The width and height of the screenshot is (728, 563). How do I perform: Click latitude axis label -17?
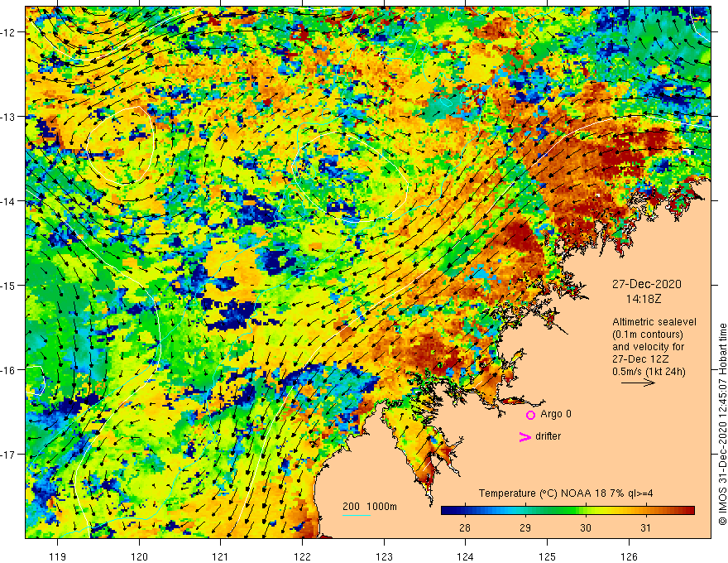(9, 455)
